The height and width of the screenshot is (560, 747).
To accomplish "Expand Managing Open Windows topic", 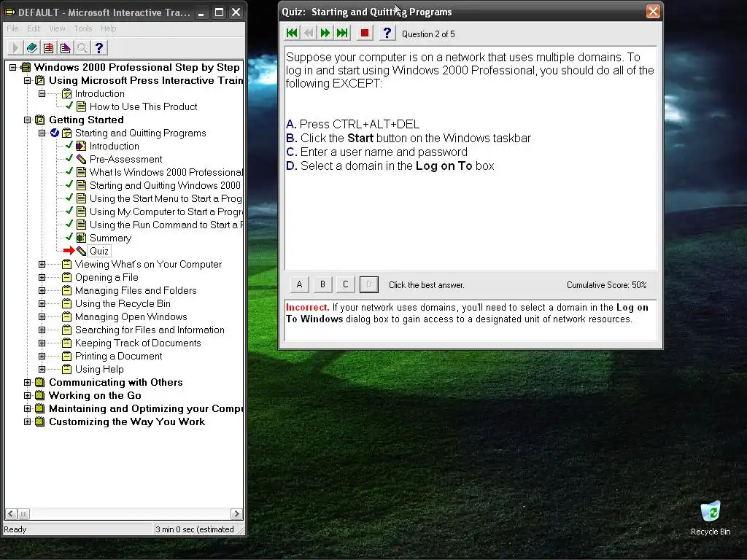I will (x=42, y=316).
